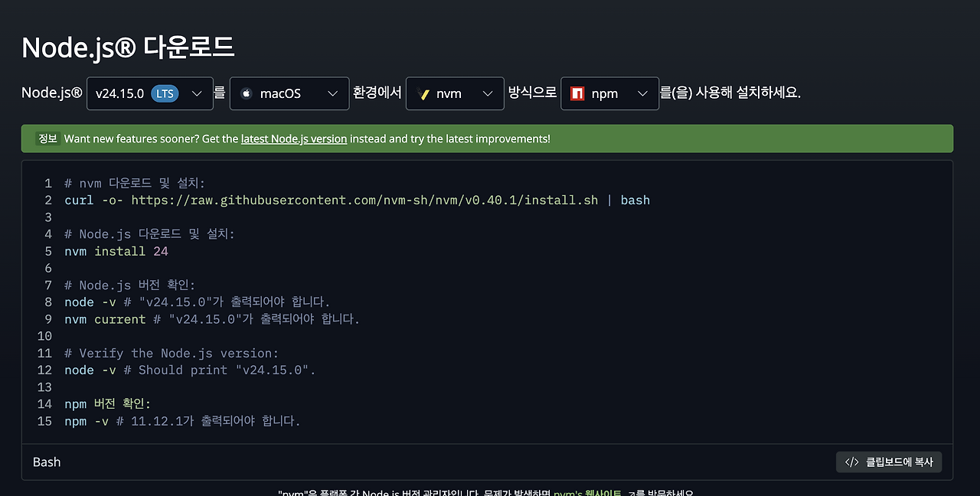980x496 pixels.
Task: Click the Bash language label
Action: pyautogui.click(x=47, y=462)
